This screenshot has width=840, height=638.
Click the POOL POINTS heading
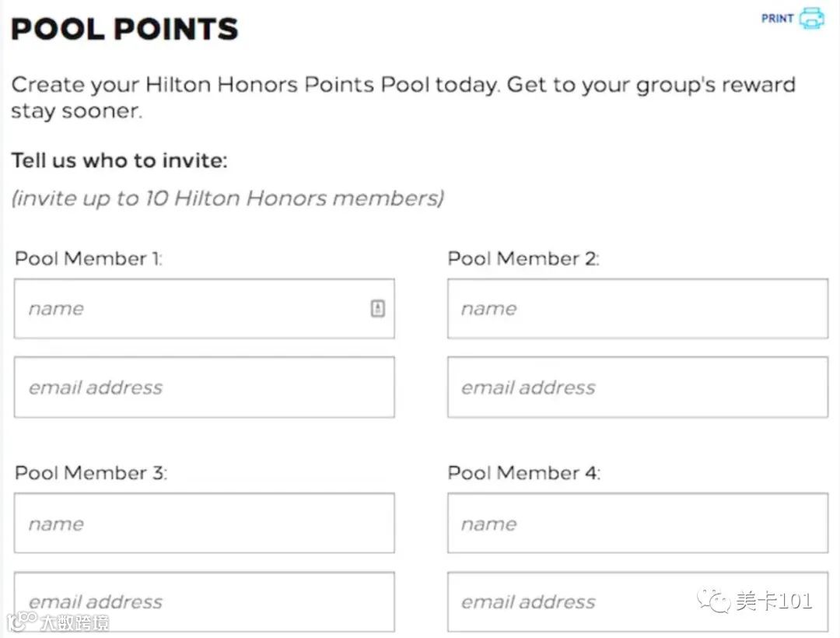[124, 29]
